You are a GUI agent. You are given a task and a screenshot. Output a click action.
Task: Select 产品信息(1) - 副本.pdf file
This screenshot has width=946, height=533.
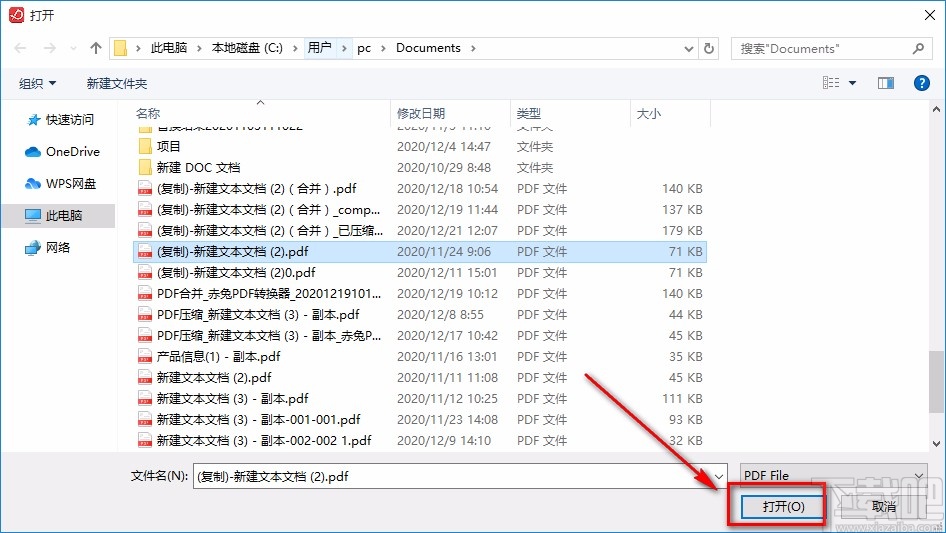coord(419,357)
